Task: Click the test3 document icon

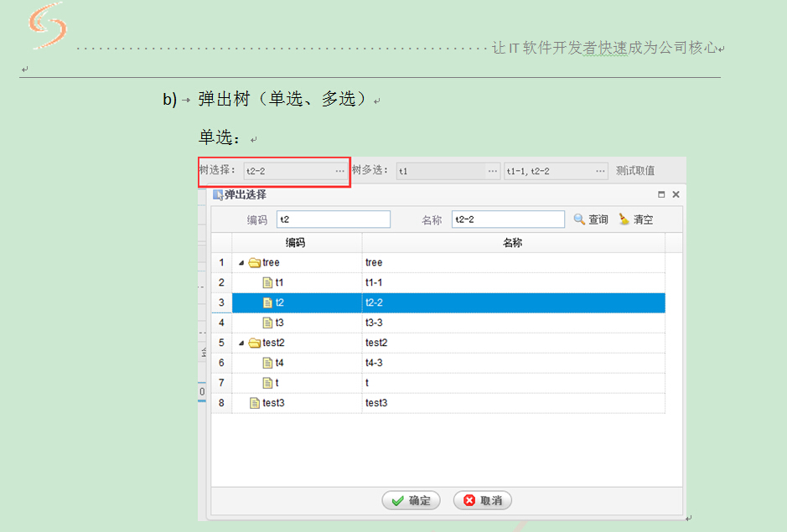Action: 255,403
